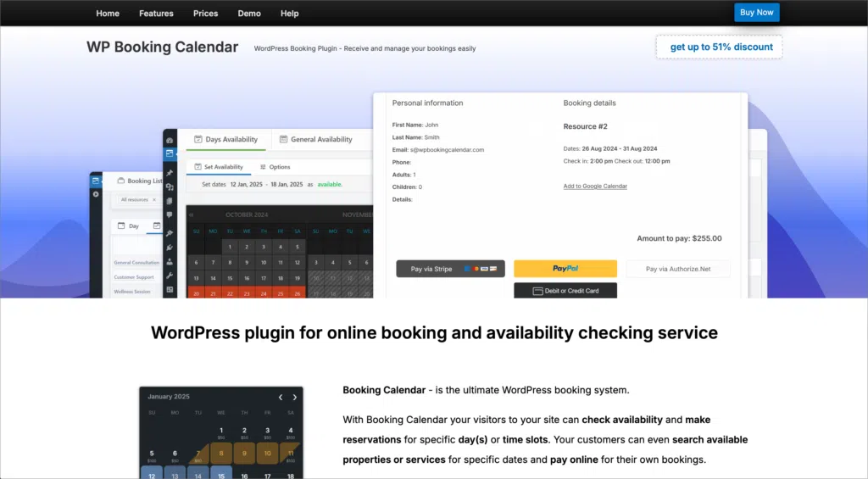The height and width of the screenshot is (479, 868).
Task: Select day 8 in the January 2025 calendar
Action: [221, 453]
